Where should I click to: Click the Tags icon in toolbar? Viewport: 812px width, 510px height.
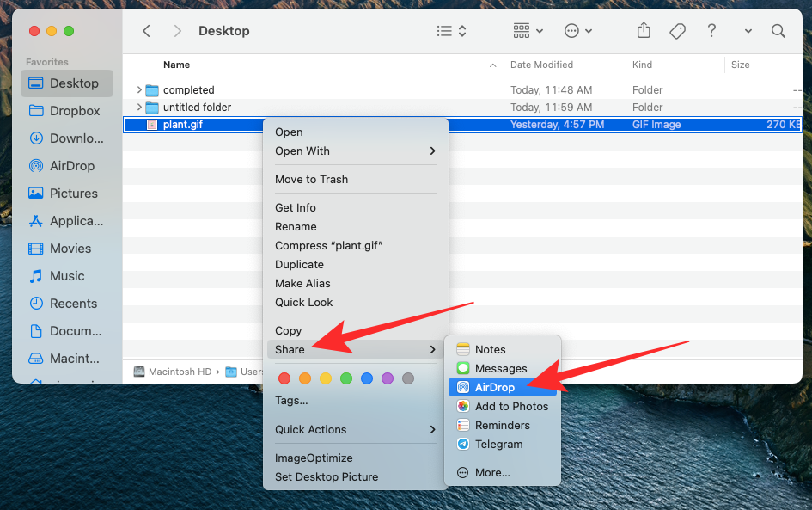677,31
